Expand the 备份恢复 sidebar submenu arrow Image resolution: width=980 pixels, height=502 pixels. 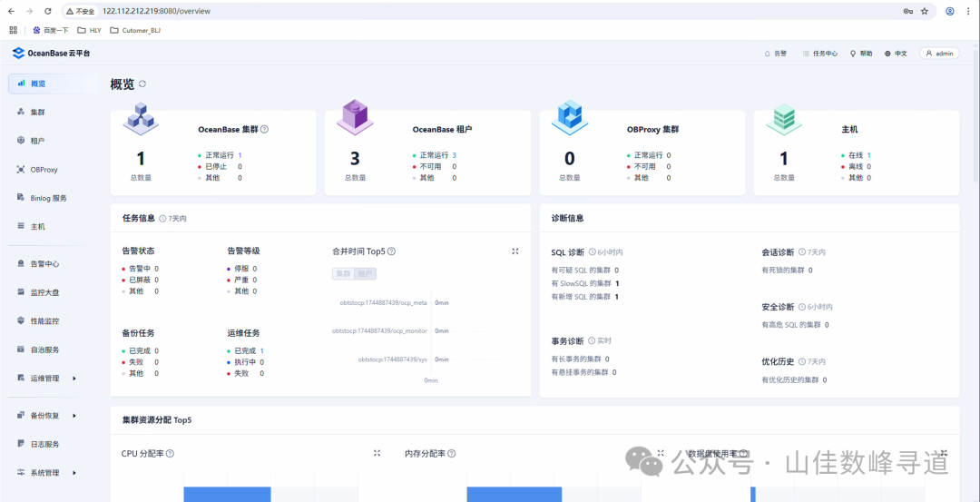[x=74, y=416]
